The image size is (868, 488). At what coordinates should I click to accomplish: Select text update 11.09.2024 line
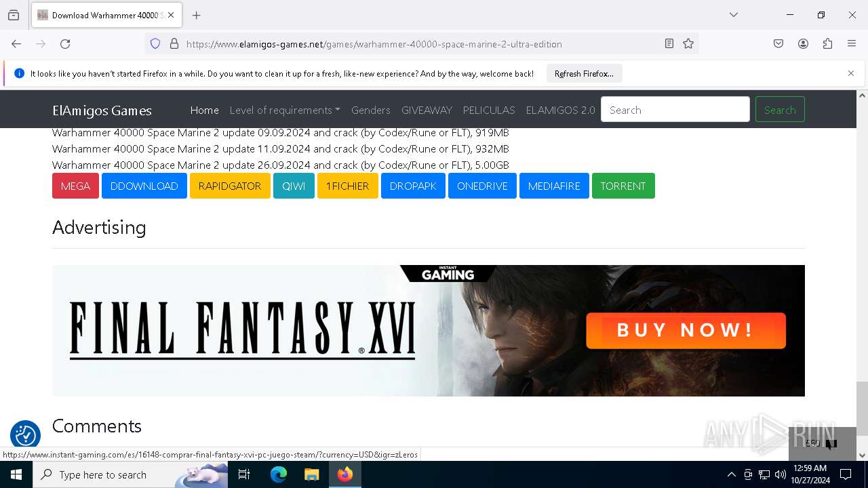pyautogui.click(x=281, y=148)
